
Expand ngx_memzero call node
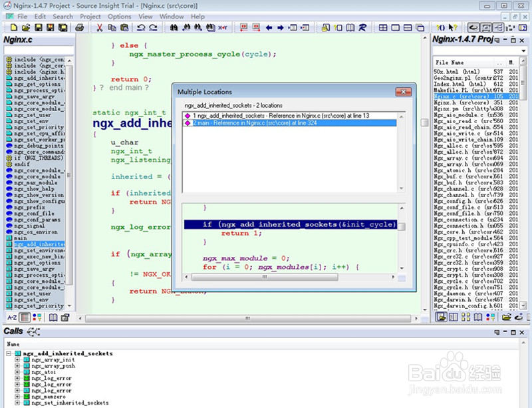[17, 397]
